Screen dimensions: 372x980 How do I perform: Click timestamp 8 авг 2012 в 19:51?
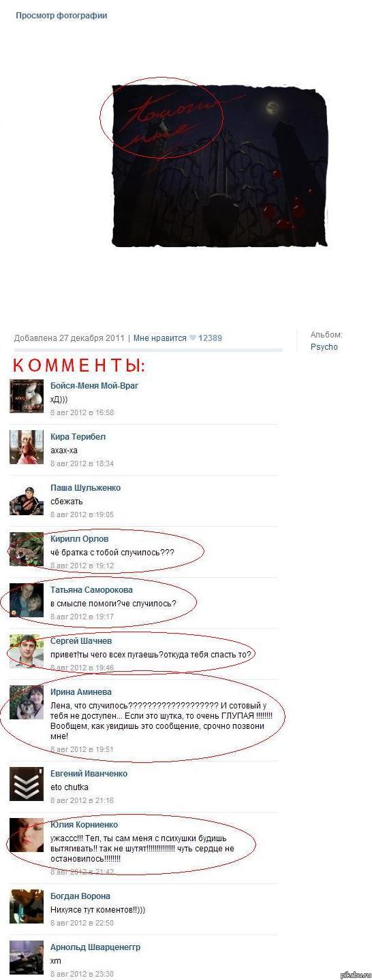(x=82, y=749)
